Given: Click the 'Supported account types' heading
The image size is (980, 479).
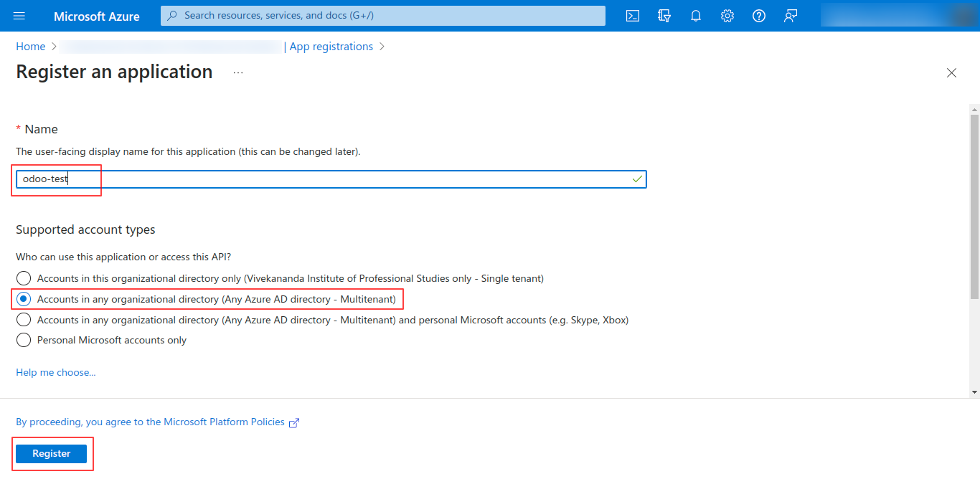Looking at the screenshot, I should click(x=85, y=229).
